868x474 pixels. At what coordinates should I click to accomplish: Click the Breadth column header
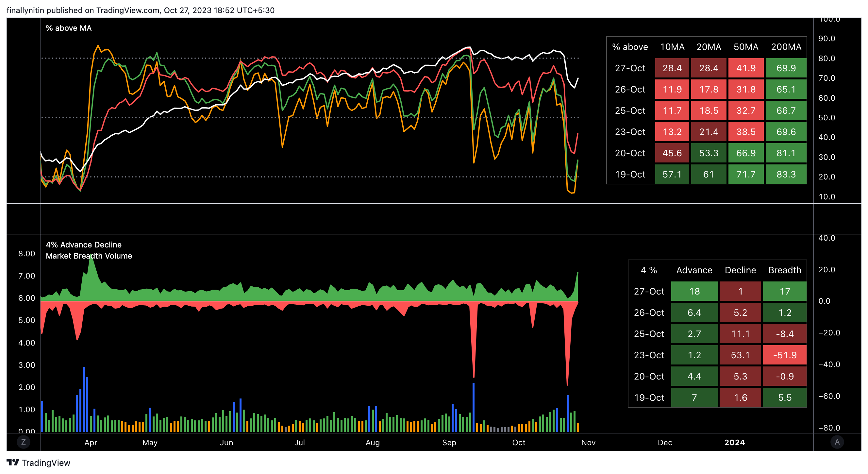(785, 270)
